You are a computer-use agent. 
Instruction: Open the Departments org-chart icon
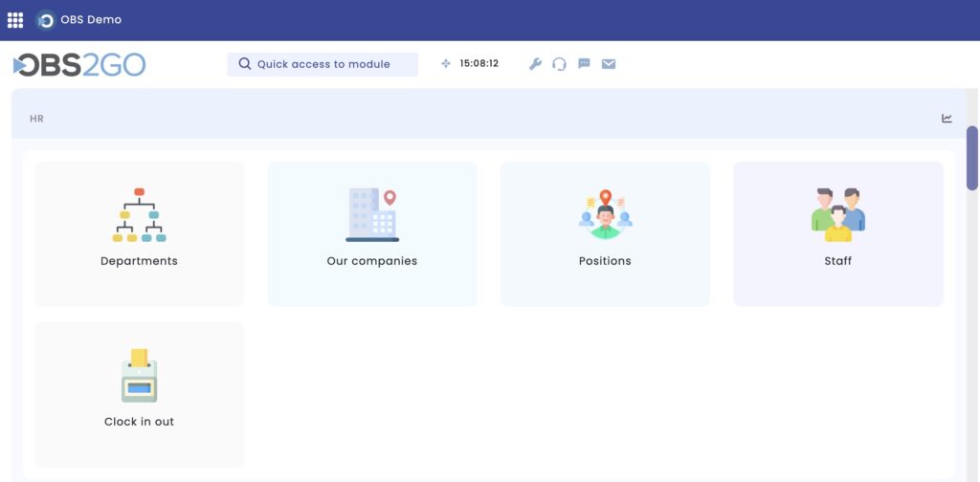pos(140,215)
